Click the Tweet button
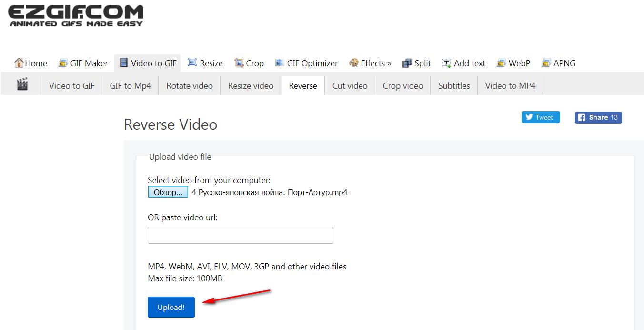Viewport: 644px width, 330px height. [541, 117]
